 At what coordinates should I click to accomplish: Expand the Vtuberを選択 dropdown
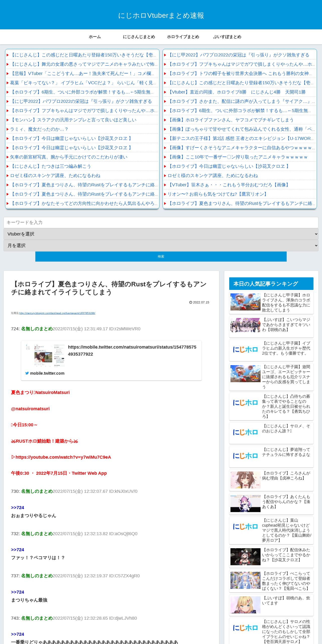click(x=161, y=234)
